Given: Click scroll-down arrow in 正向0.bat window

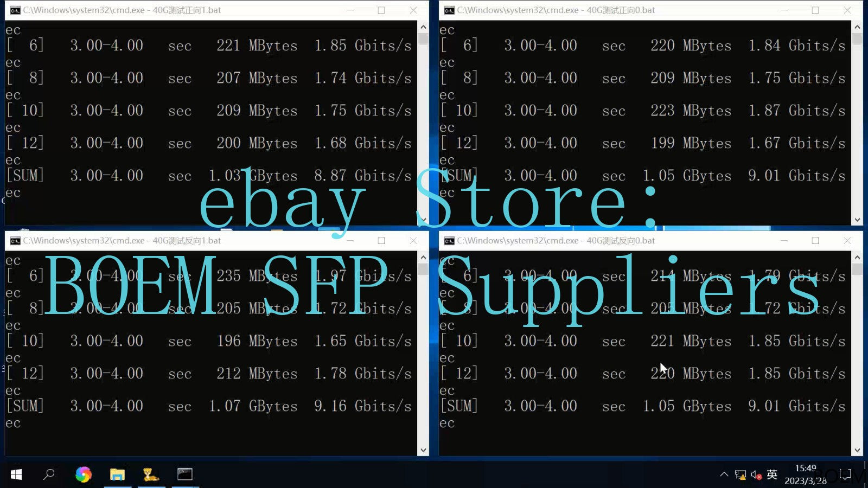Looking at the screenshot, I should tap(857, 220).
